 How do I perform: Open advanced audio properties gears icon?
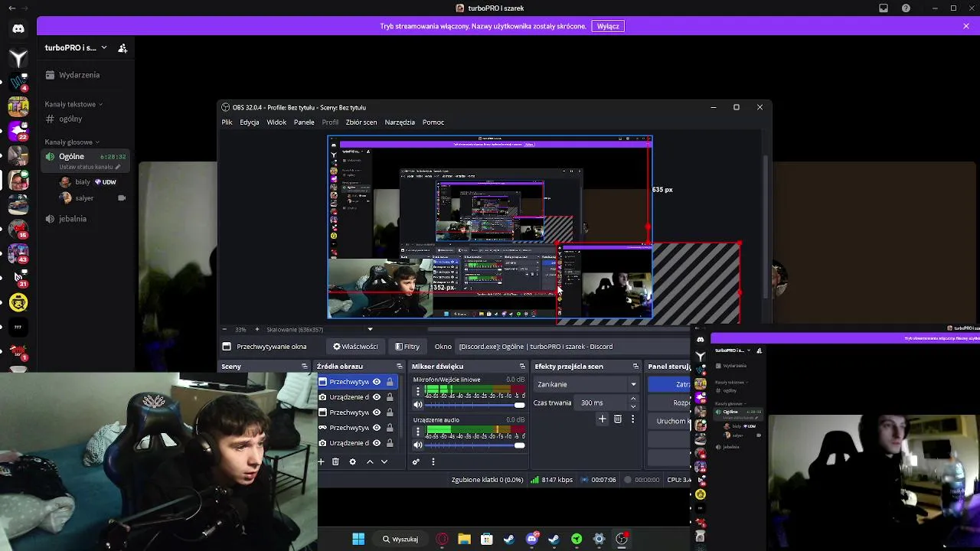click(x=416, y=461)
